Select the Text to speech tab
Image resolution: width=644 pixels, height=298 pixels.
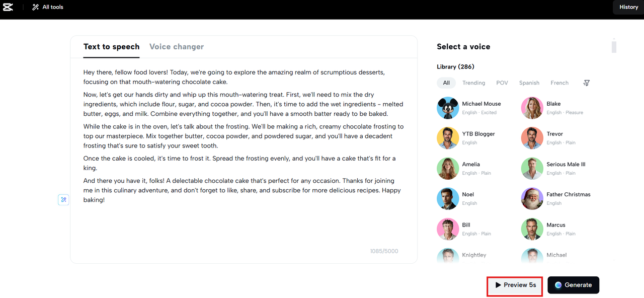click(111, 47)
